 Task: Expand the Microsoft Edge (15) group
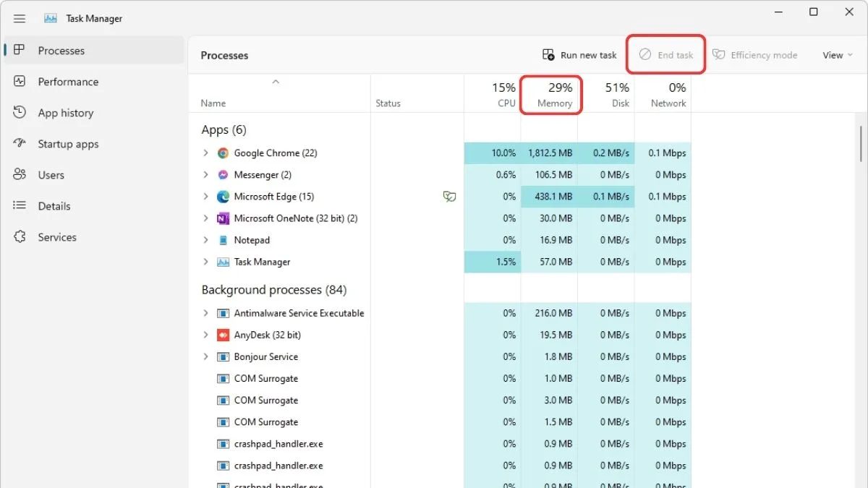[205, 197]
